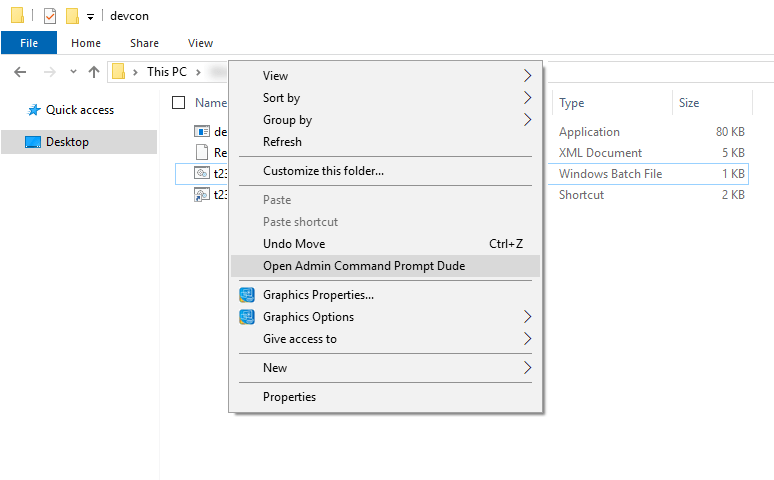Open the recent locations dropdown chevron

click(73, 72)
